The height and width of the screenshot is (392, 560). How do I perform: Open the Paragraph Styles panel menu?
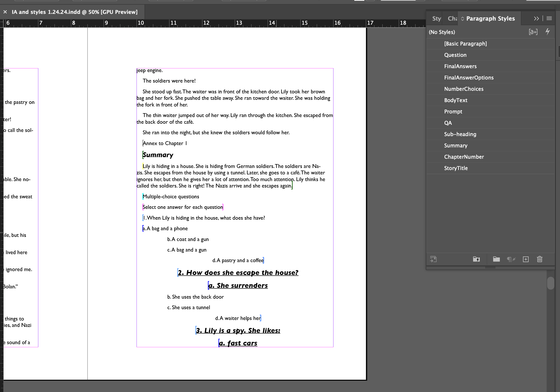pos(549,18)
